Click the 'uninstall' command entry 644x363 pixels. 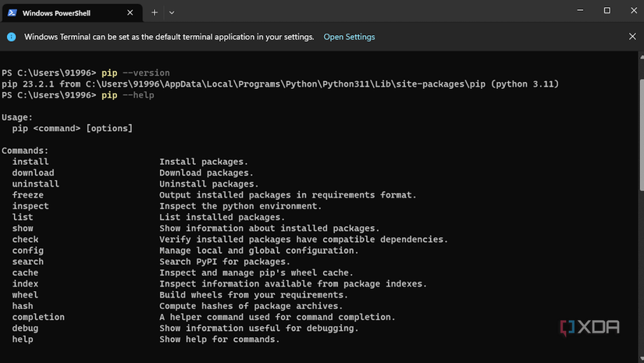pyautogui.click(x=36, y=184)
